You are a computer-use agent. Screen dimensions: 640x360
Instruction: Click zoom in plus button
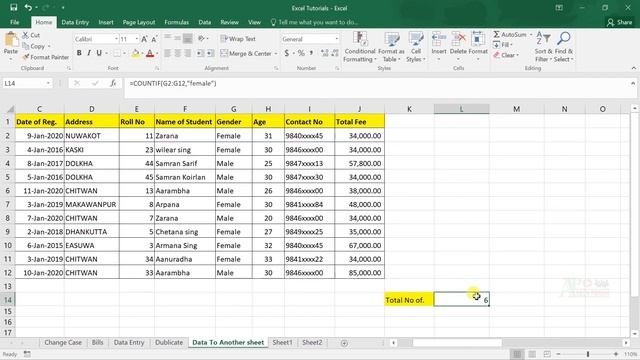pyautogui.click(x=616, y=354)
